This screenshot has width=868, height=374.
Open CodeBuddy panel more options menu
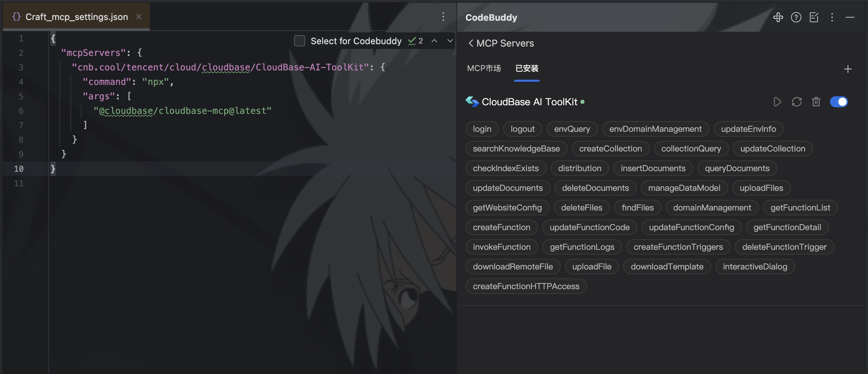pyautogui.click(x=832, y=17)
